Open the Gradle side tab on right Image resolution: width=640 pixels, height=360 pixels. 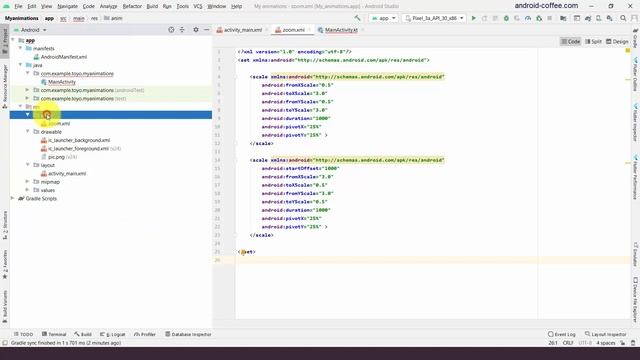(636, 38)
